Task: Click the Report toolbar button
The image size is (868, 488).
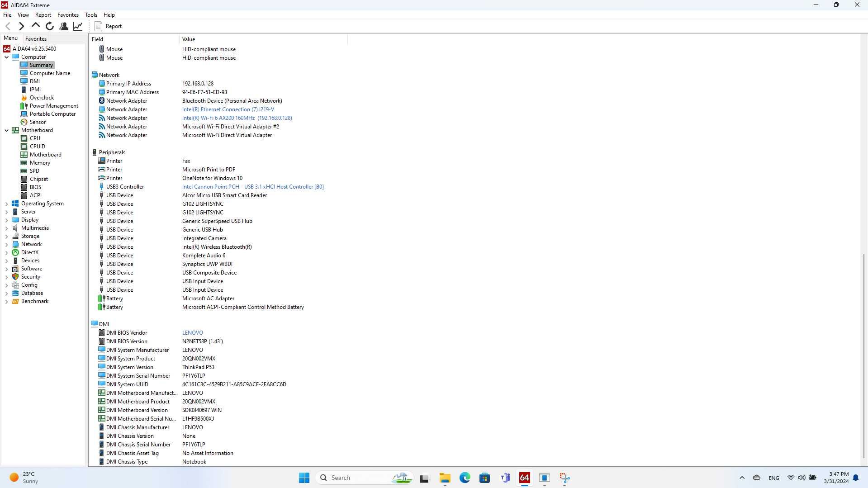Action: 108,26
